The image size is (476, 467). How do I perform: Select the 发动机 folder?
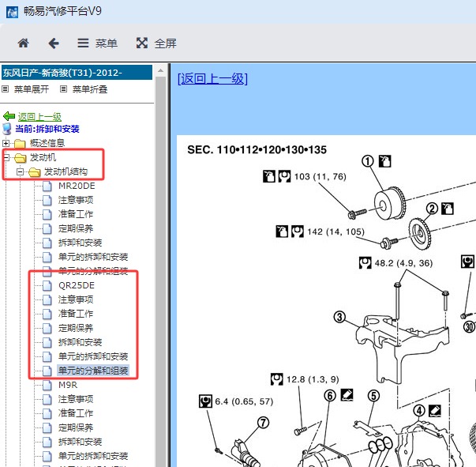(43, 157)
